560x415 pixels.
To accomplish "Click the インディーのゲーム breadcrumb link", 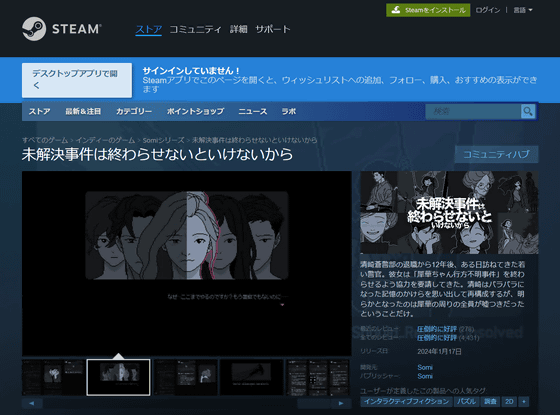I will pos(105,140).
